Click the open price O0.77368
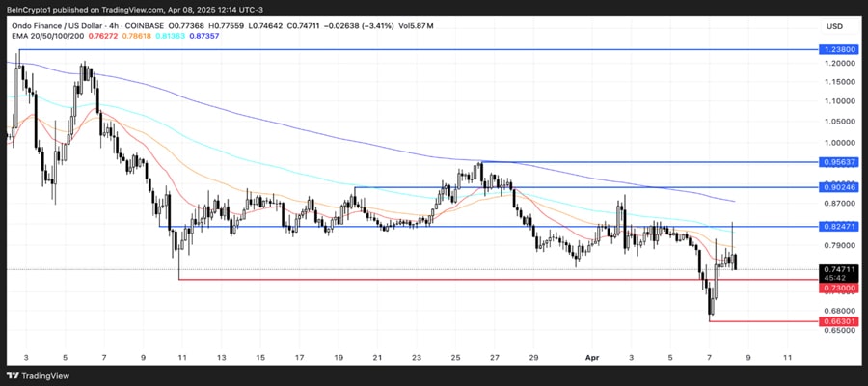Image resolution: width=868 pixels, height=386 pixels. pyautogui.click(x=186, y=26)
